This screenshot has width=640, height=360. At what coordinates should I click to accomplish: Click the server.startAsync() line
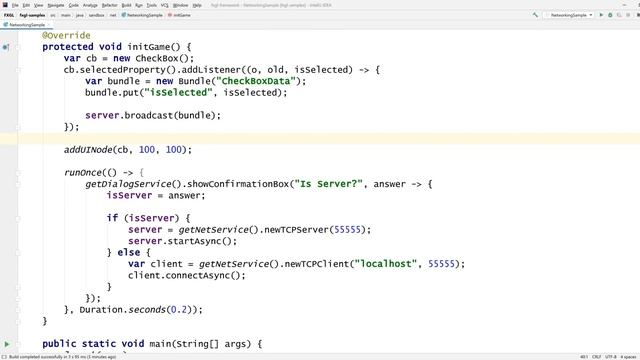[x=182, y=241]
